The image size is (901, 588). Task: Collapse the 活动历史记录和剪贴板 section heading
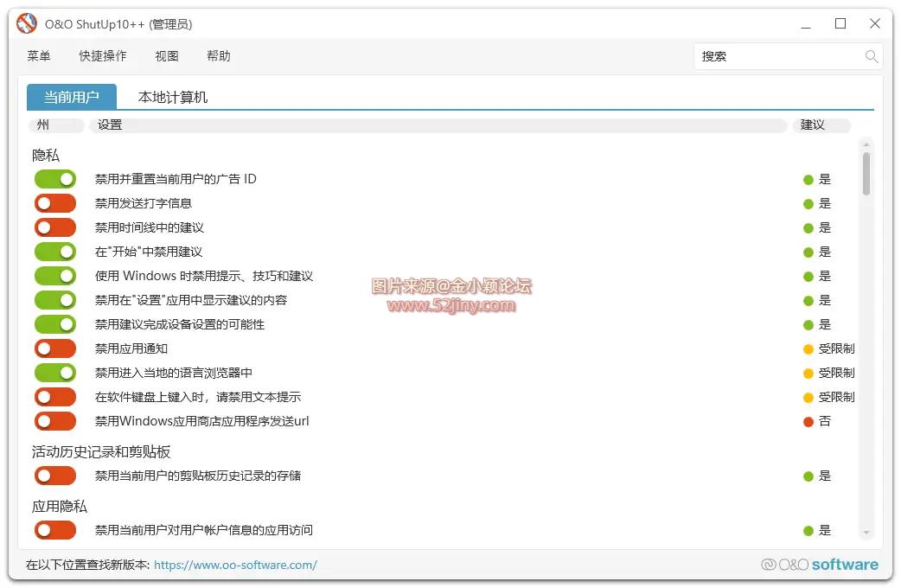click(x=101, y=451)
